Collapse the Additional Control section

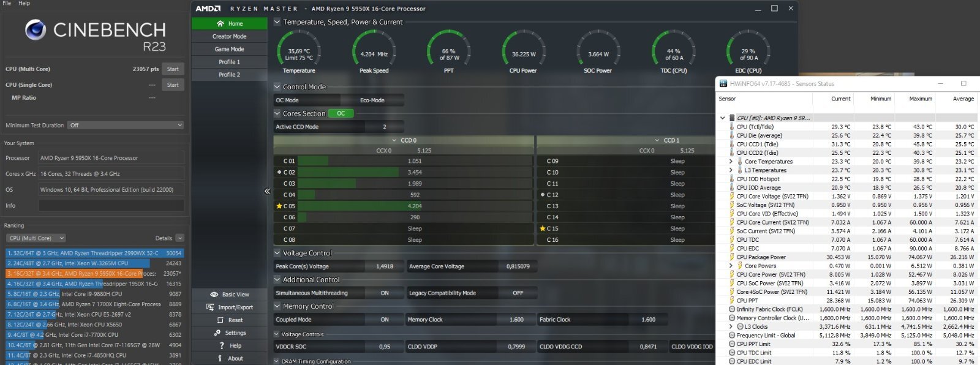tap(277, 280)
